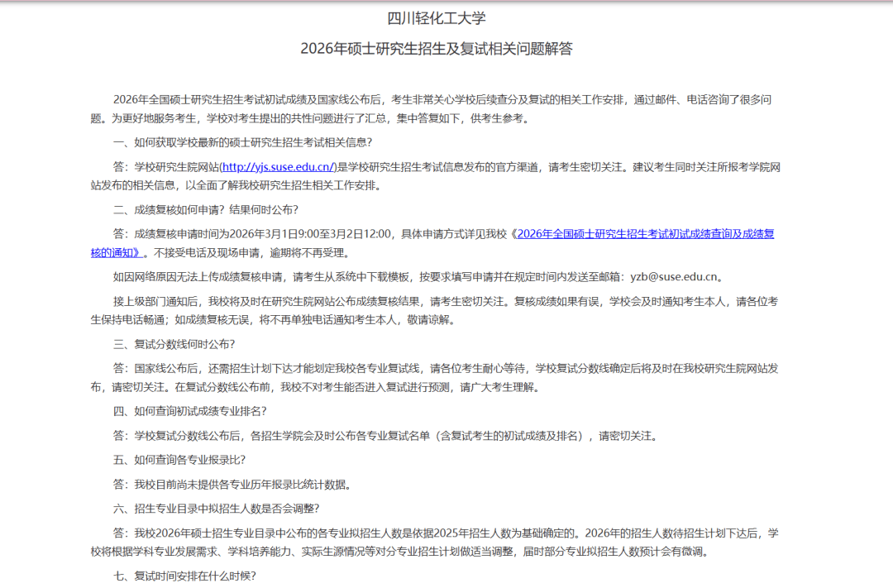The width and height of the screenshot is (893, 588).
Task: Select question 五、如何查询各专业报录比
Action: click(x=179, y=460)
